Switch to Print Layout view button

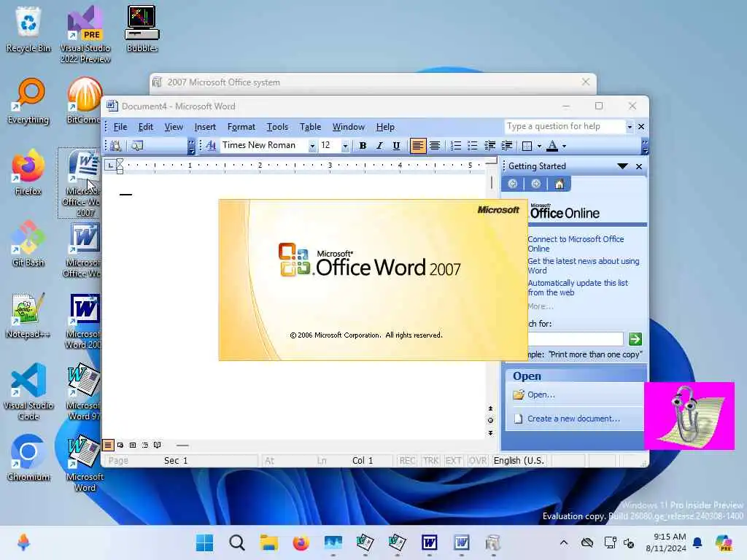(133, 446)
